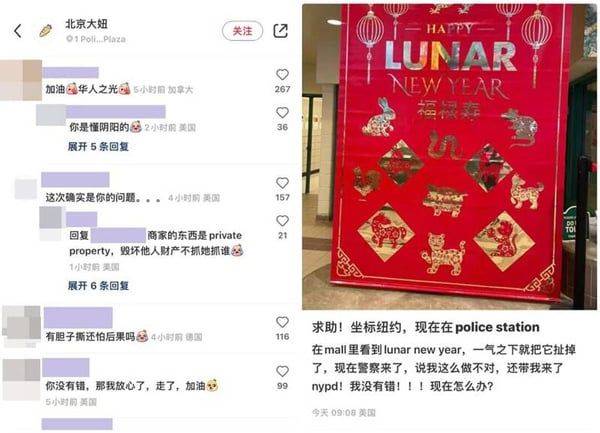Tap heart on 你没有错 comment
600x433 pixels.
coord(282,371)
